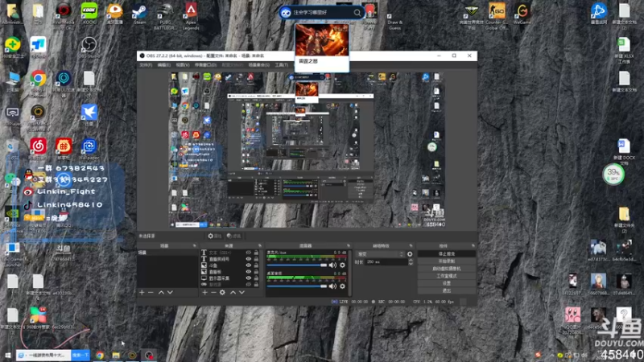644x362 pixels.
Task: Remove the selected scene with the minus icon in the Scenes panel
Action: click(x=151, y=292)
